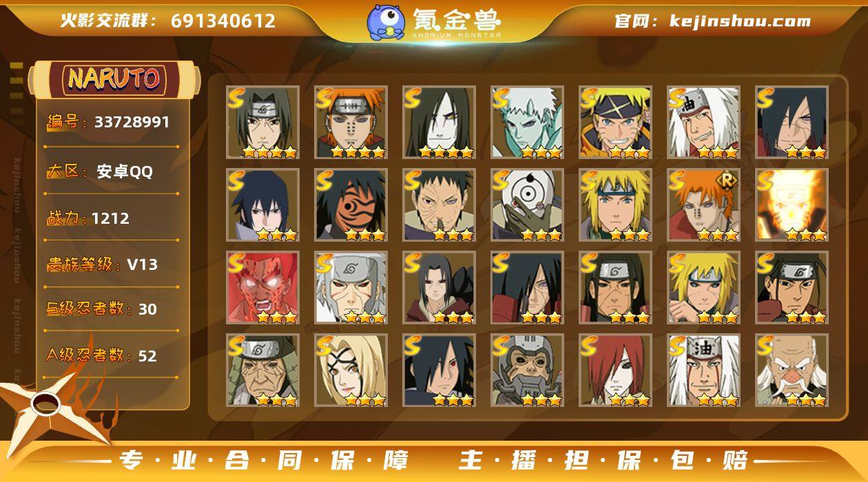Open the kejinshou.com website link
This screenshot has height=482, width=868.
[x=713, y=21]
